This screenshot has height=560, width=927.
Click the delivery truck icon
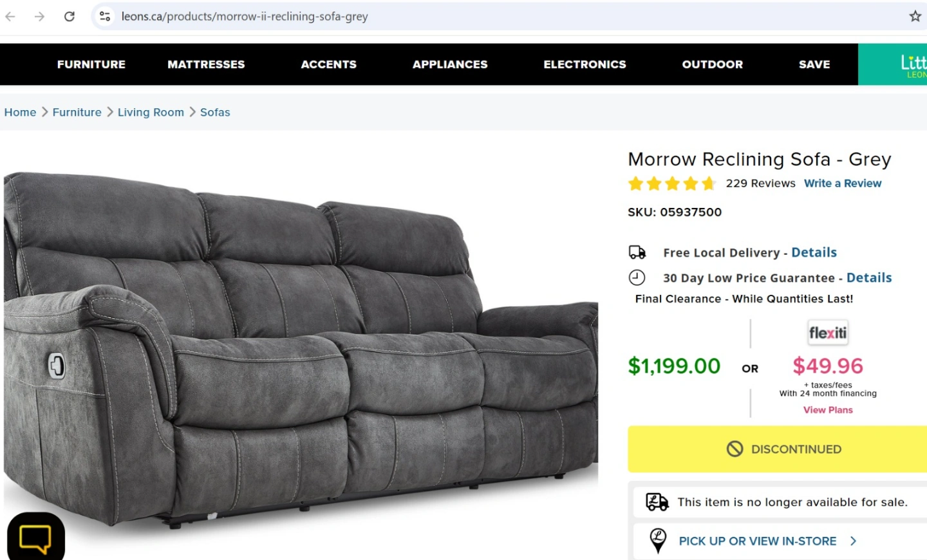point(637,252)
